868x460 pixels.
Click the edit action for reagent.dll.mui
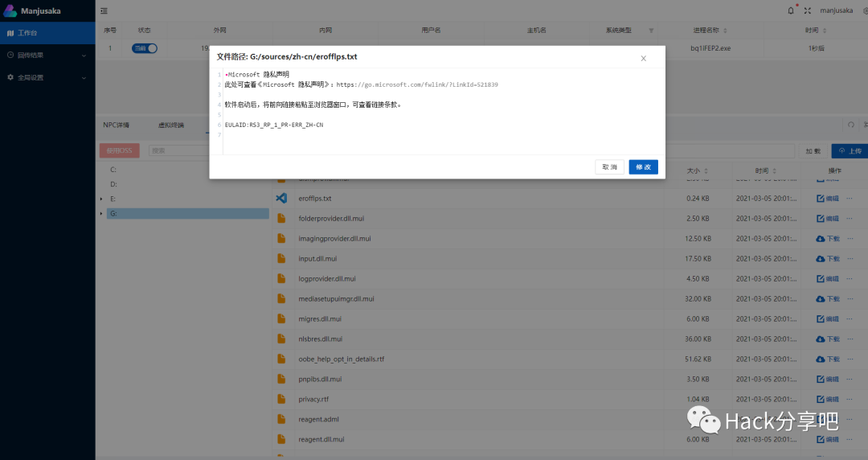pyautogui.click(x=828, y=440)
